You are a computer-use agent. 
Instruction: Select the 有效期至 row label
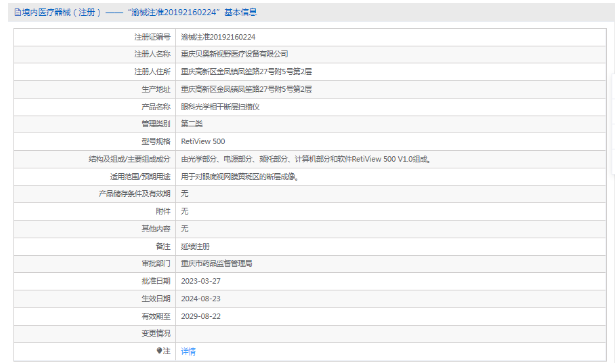coord(156,316)
